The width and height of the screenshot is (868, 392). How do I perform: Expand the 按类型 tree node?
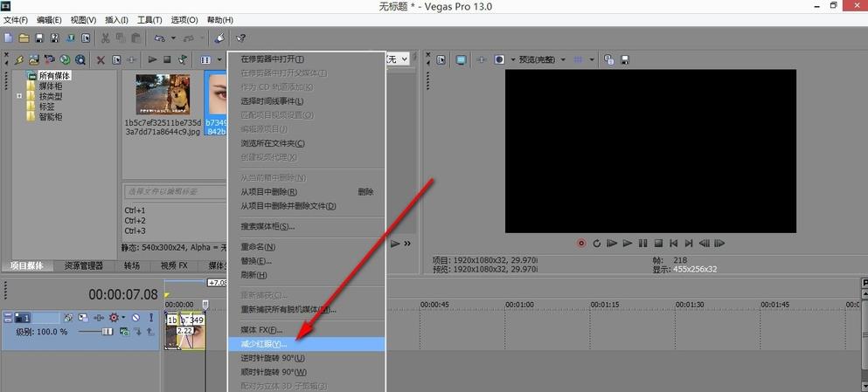pyautogui.click(x=19, y=96)
